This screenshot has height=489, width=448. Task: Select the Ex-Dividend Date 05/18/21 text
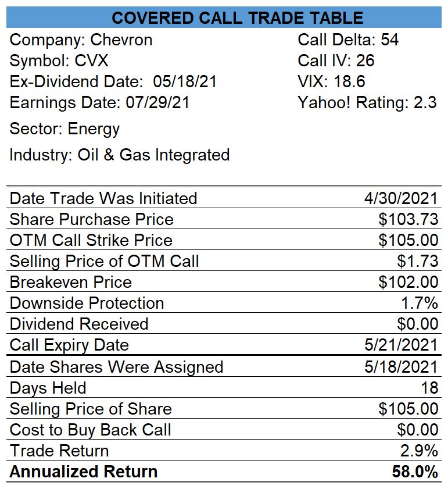pyautogui.click(x=113, y=82)
